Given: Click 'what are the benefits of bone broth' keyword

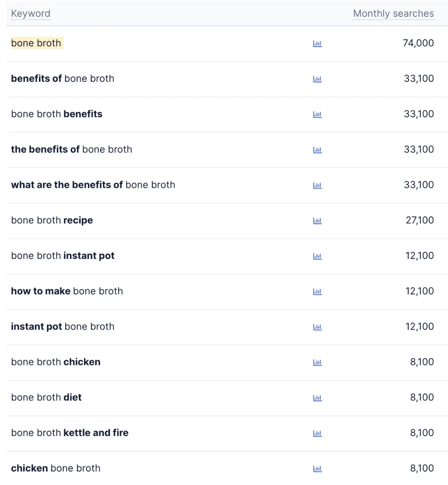Looking at the screenshot, I should click(x=93, y=185).
